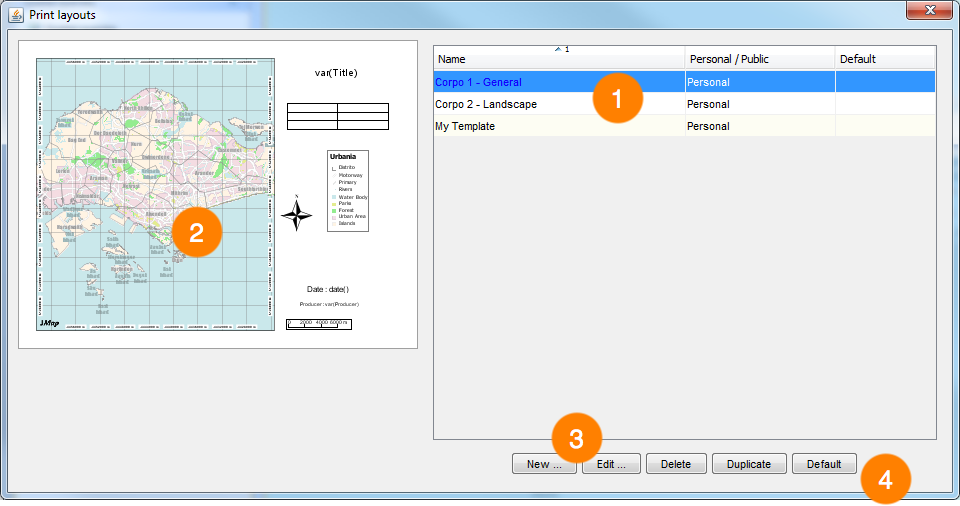Click the var(Title) text in preview
This screenshot has height=506, width=960.
pos(336,73)
